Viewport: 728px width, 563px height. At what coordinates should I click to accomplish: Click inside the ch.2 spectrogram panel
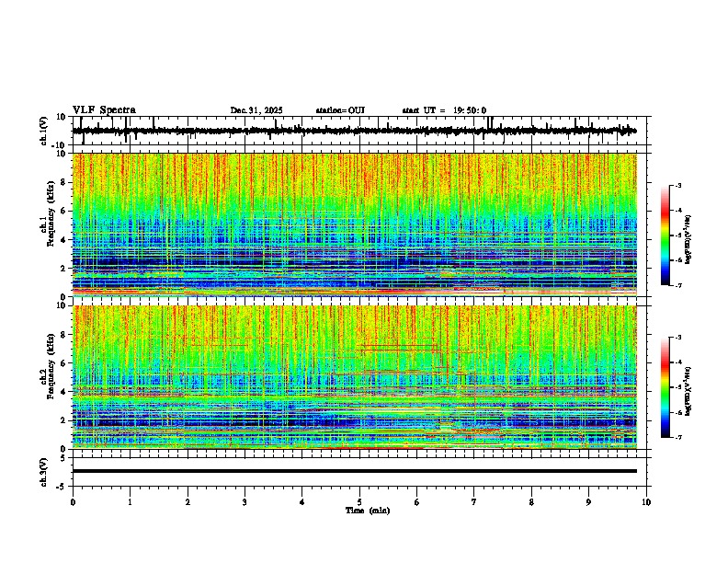tap(355, 377)
